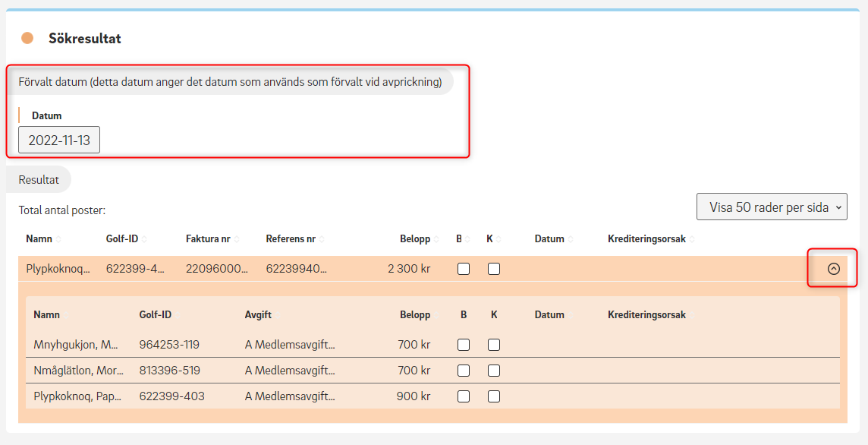The width and height of the screenshot is (868, 445).
Task: Click the orange circle beside Sökresultat heading
Action: [27, 38]
